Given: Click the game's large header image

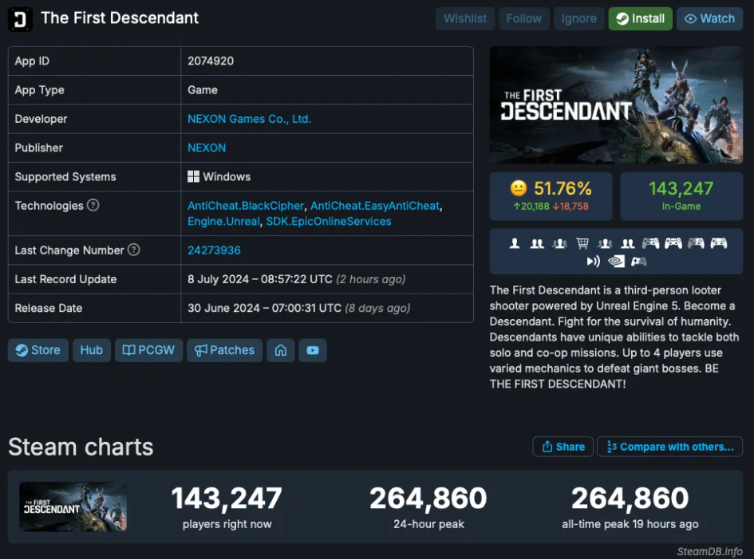Looking at the screenshot, I should tap(616, 105).
